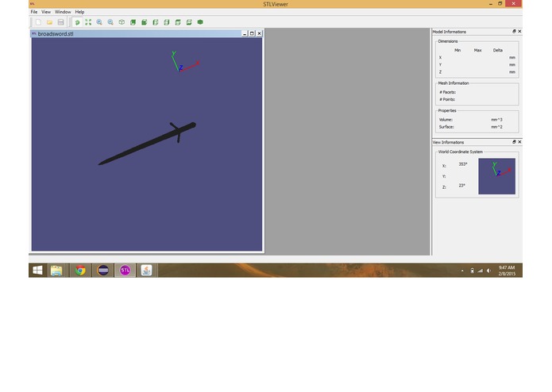552x392 pixels.
Task: Click the Fit-to-window four-arrows icon
Action: click(x=88, y=22)
